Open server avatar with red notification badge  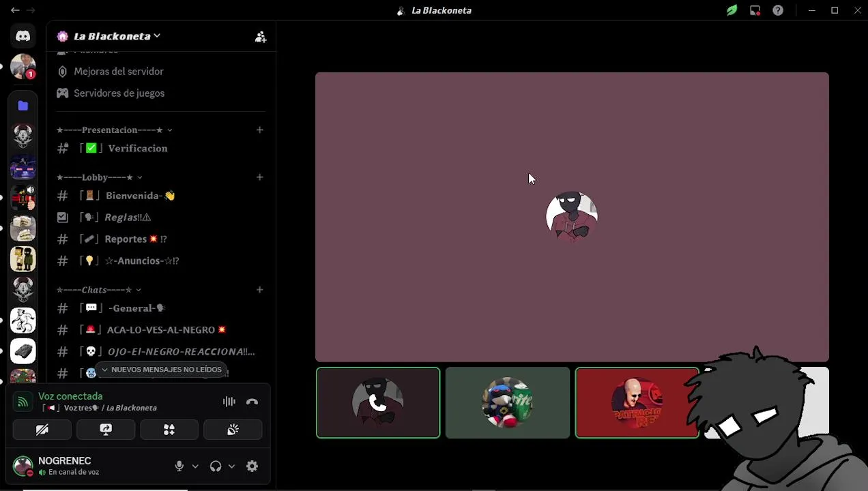23,67
